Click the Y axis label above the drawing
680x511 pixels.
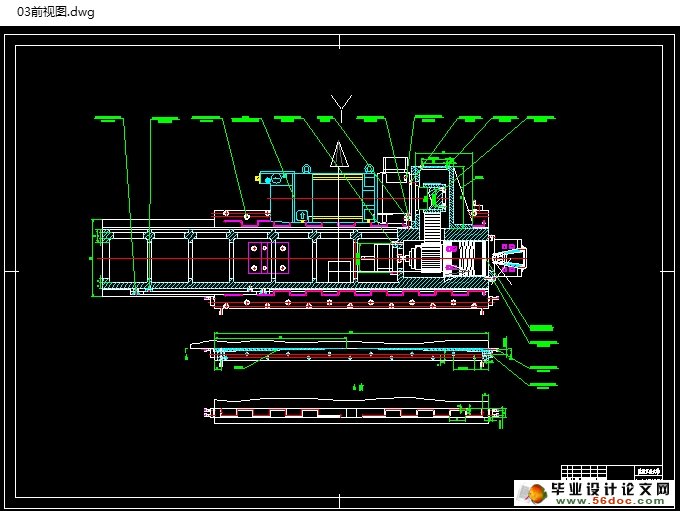pos(341,102)
